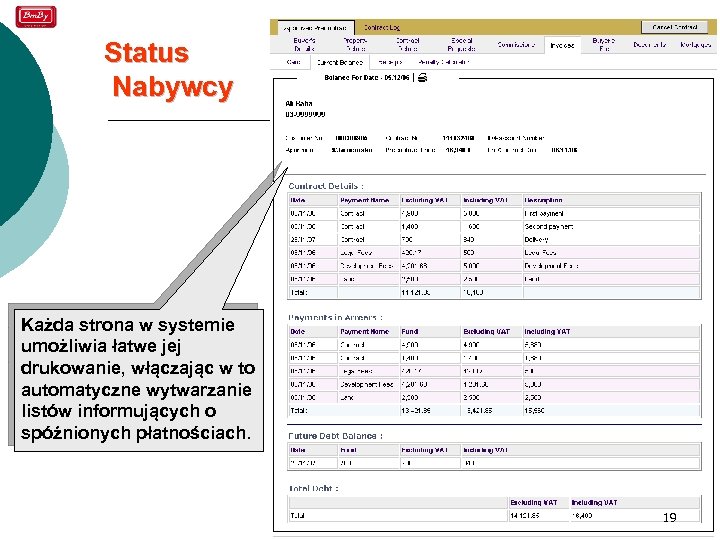Select the Current Balance sub-tab
The width and height of the screenshot is (720, 540).
pyautogui.click(x=340, y=62)
